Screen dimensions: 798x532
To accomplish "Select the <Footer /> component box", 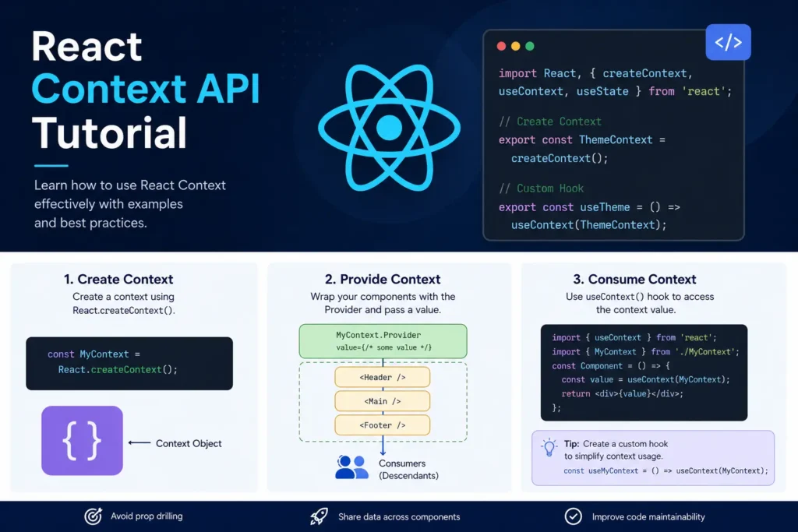I will (382, 425).
